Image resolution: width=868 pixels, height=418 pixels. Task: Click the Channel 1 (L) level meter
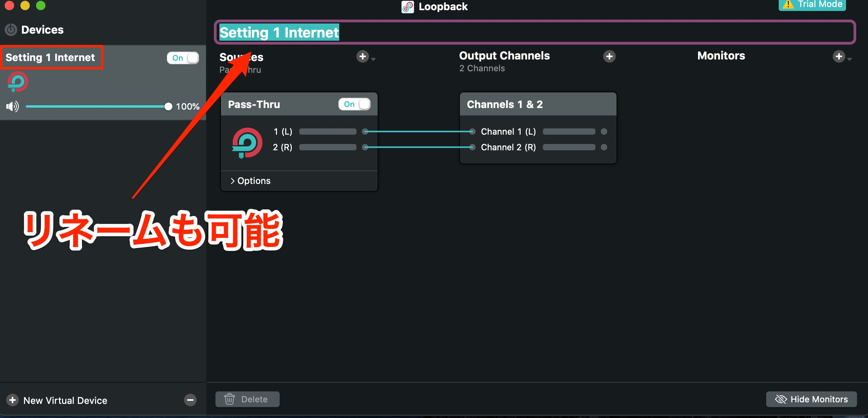[x=569, y=132]
